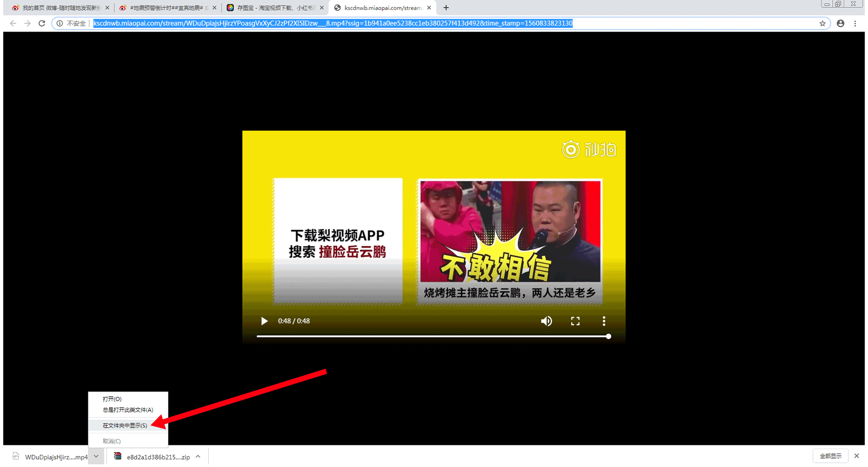Mute the video volume
The width and height of the screenshot is (868, 467).
(x=546, y=321)
